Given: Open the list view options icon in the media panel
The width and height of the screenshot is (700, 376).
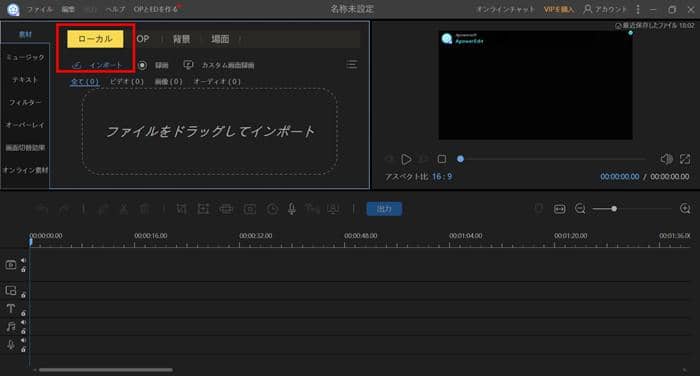Looking at the screenshot, I should pyautogui.click(x=352, y=65).
